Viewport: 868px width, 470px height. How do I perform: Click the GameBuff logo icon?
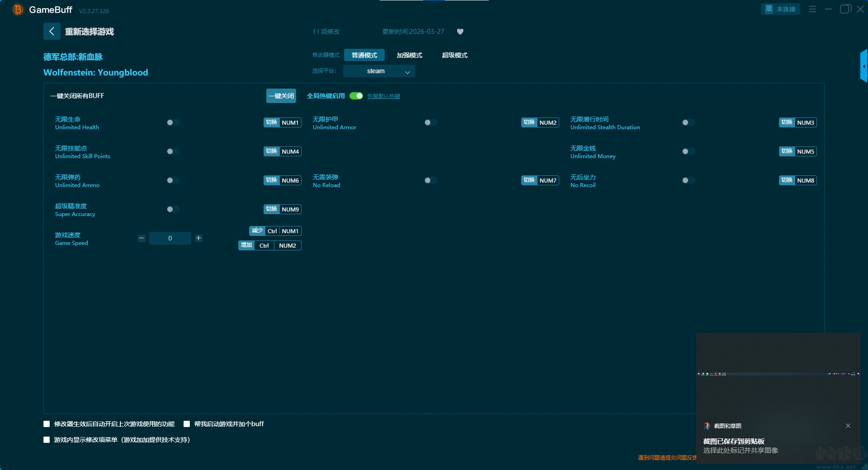point(18,9)
